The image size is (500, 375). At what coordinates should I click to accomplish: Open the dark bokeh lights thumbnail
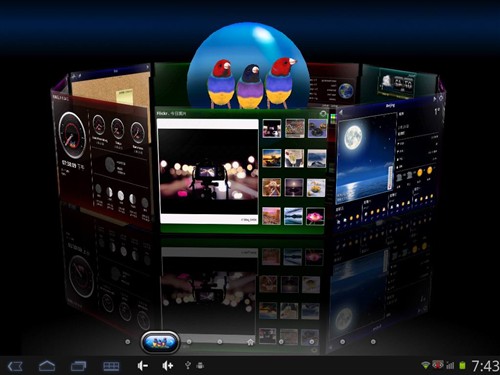272,128
